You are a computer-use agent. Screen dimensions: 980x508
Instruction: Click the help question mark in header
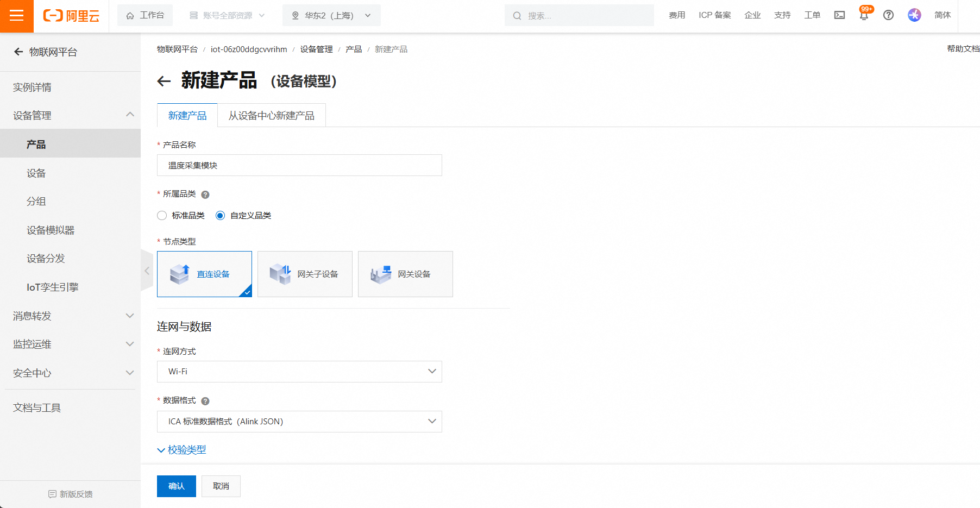point(888,15)
